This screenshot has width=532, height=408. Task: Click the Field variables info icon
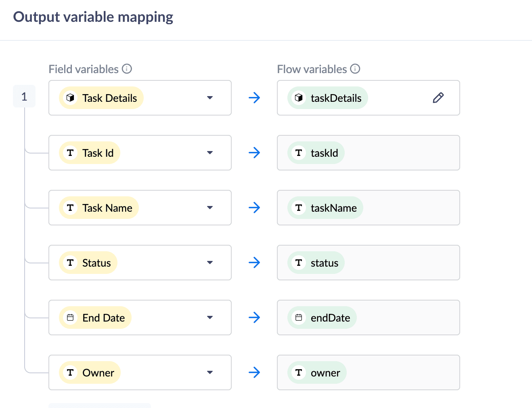tap(127, 69)
